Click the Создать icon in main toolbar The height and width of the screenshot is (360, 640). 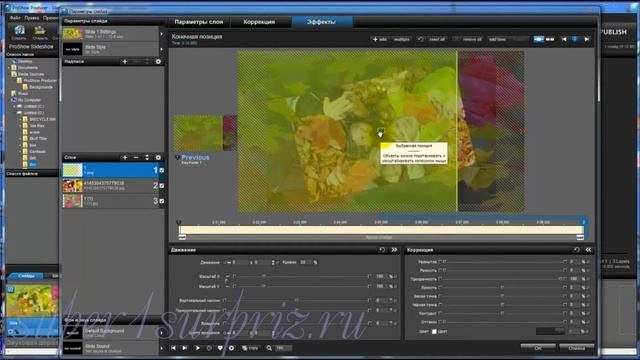tap(19, 32)
